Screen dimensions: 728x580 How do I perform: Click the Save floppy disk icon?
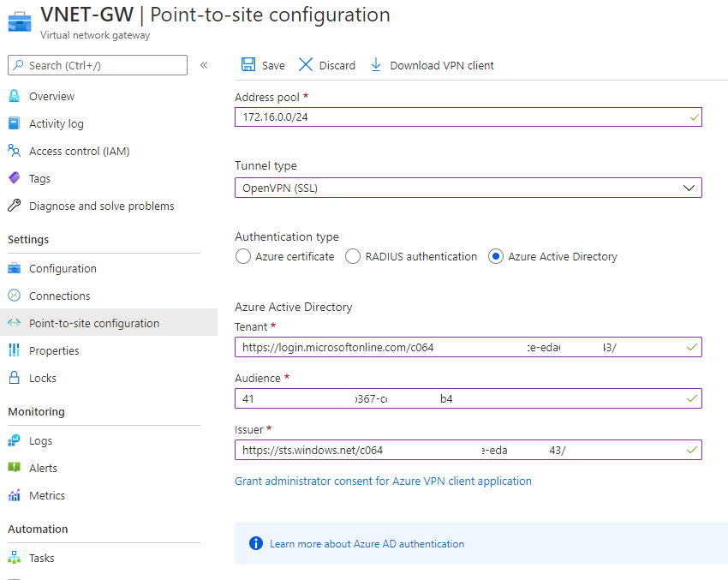pos(248,64)
